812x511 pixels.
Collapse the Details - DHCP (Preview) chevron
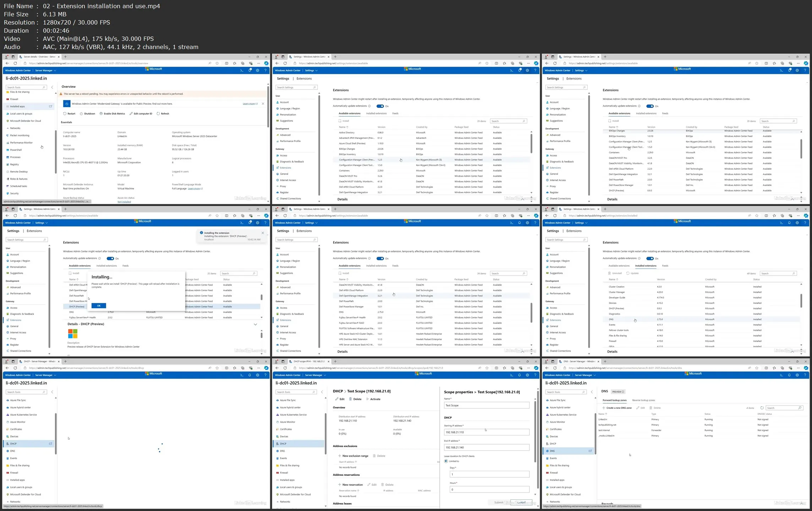[255, 324]
